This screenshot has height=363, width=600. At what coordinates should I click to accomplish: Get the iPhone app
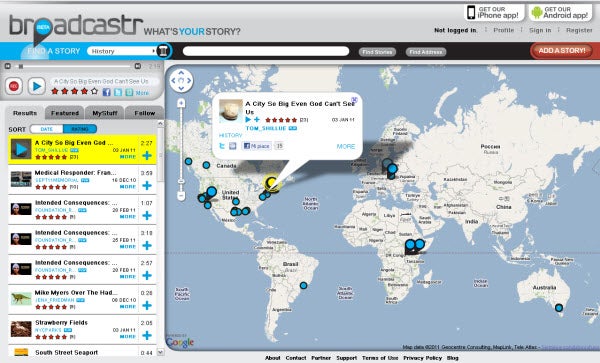tap(493, 13)
